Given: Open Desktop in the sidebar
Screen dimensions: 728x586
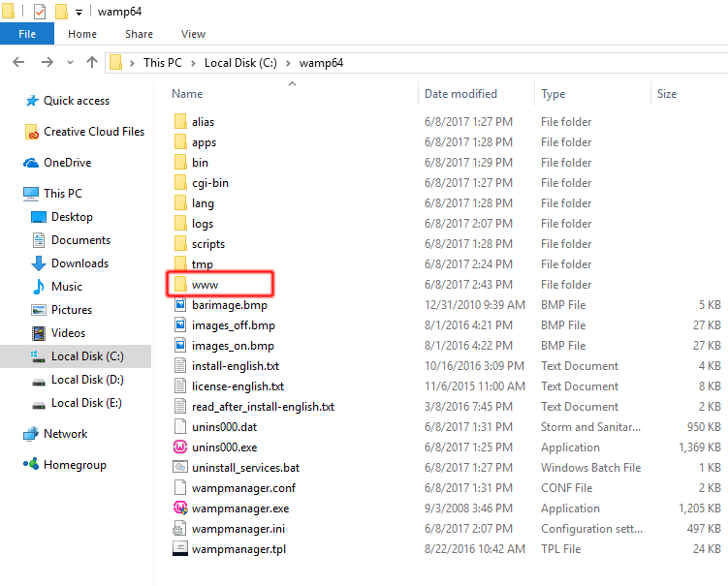Looking at the screenshot, I should click(x=62, y=217).
